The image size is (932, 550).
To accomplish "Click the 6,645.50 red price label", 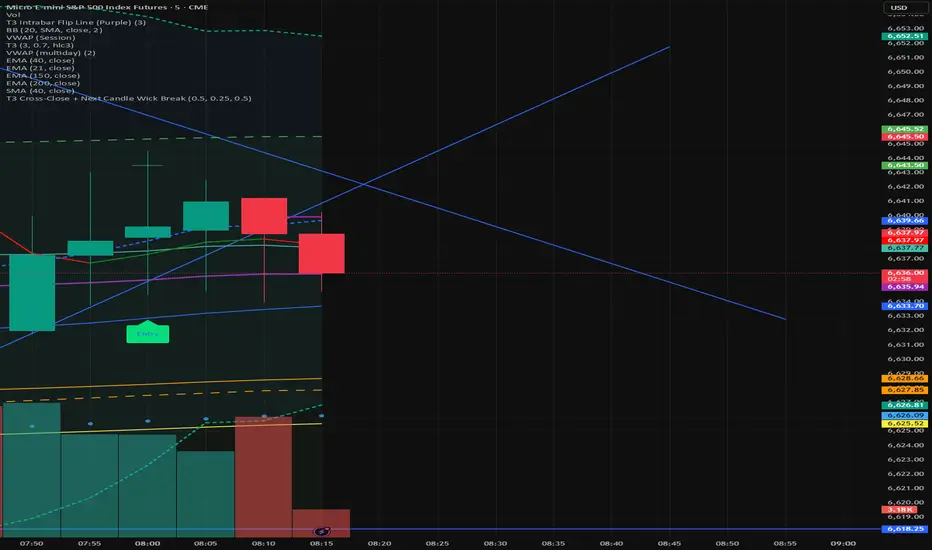I will (x=904, y=137).
